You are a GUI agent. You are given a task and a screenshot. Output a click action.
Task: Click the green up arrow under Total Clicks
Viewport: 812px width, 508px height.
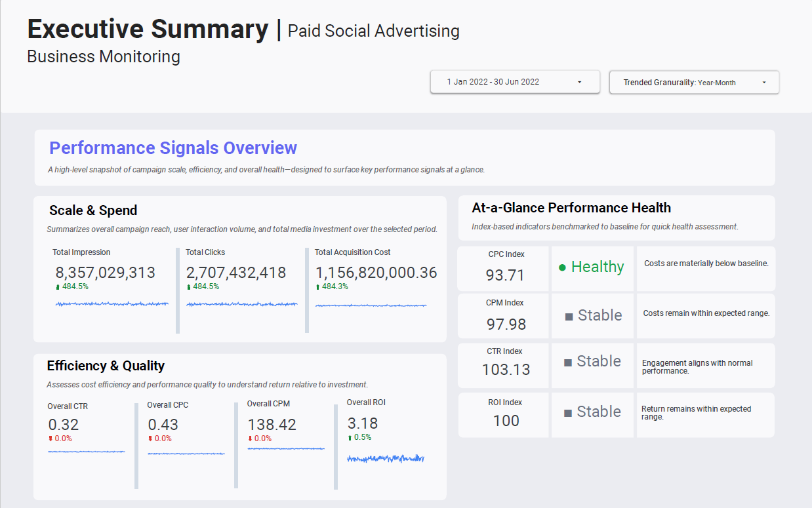tap(189, 286)
